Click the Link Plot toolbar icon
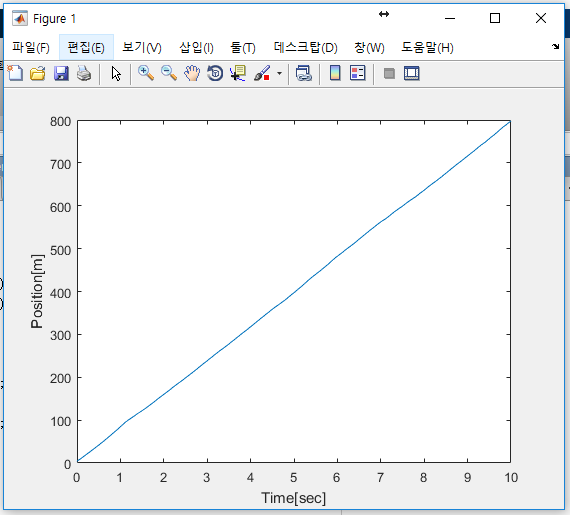 [304, 73]
